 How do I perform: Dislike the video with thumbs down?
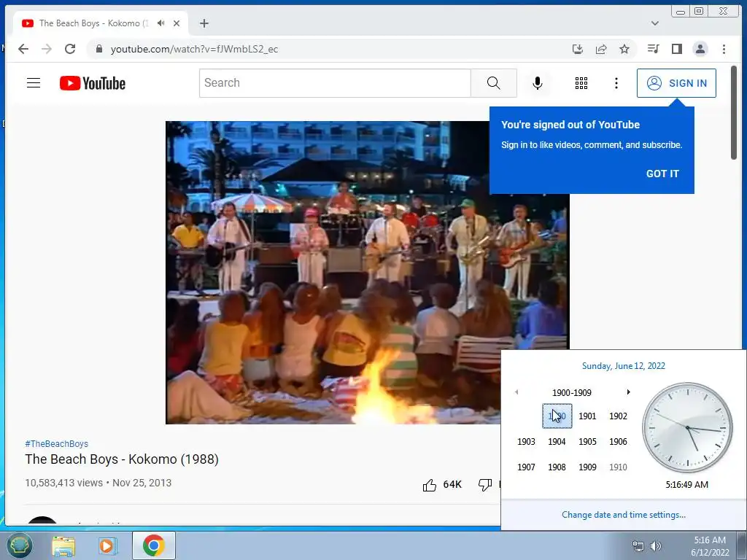point(485,485)
